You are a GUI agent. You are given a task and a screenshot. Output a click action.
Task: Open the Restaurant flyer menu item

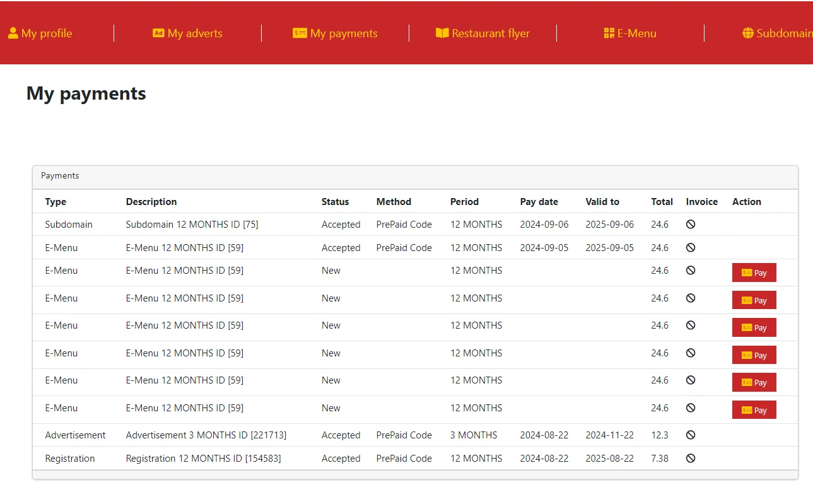tap(491, 33)
